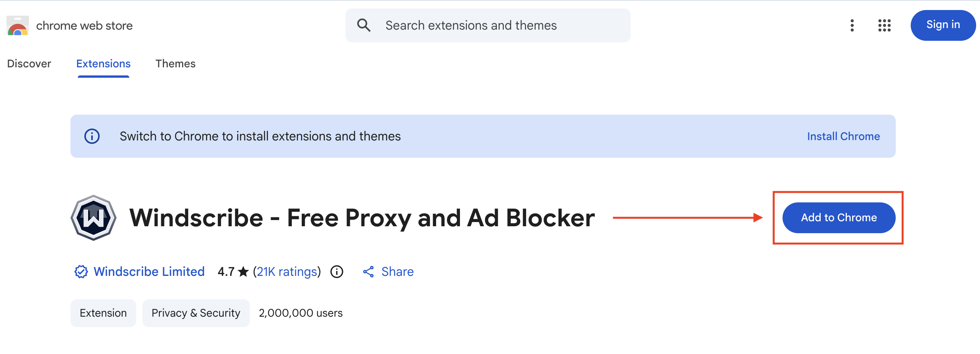This screenshot has width=980, height=354.
Task: Click the verified publisher badge icon
Action: 81,272
